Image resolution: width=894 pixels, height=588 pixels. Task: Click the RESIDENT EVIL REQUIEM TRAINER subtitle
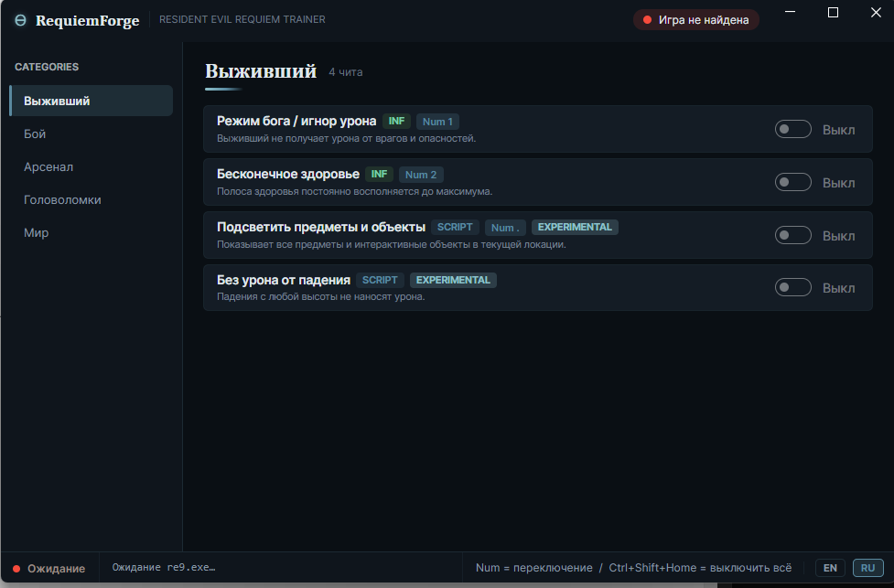[x=242, y=19]
